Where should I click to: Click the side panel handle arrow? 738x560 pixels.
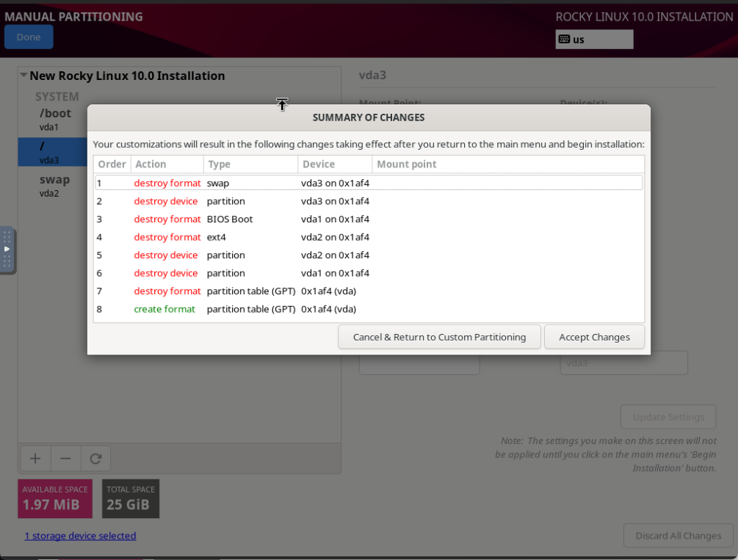click(7, 249)
